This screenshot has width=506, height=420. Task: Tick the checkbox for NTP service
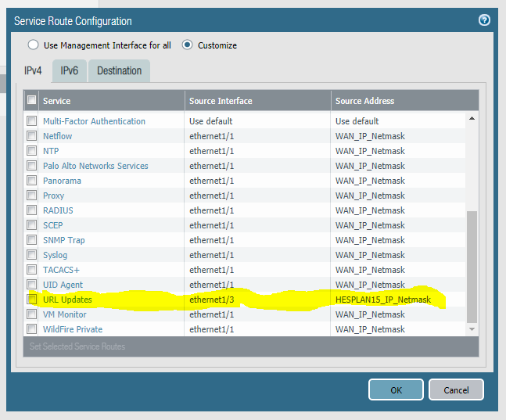coord(31,151)
